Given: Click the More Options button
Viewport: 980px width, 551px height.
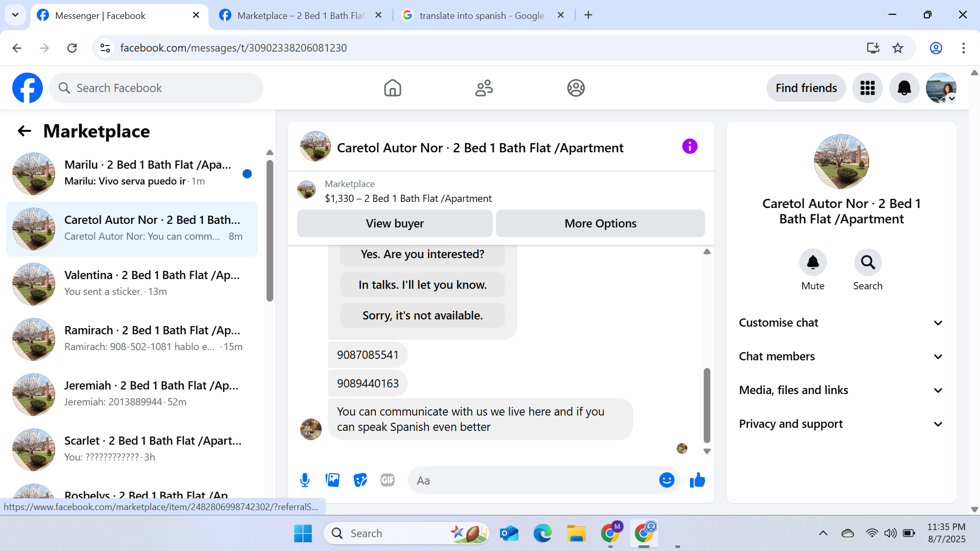Looking at the screenshot, I should tap(600, 223).
